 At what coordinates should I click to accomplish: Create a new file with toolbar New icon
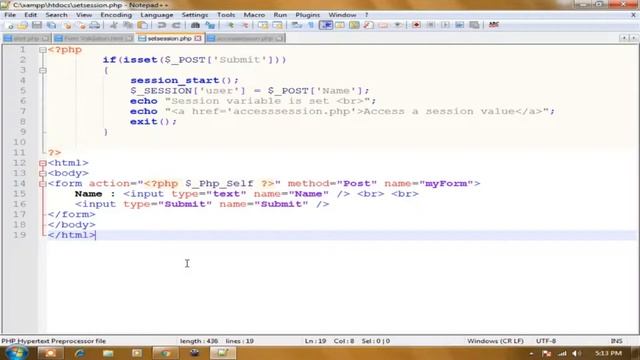[11, 25]
